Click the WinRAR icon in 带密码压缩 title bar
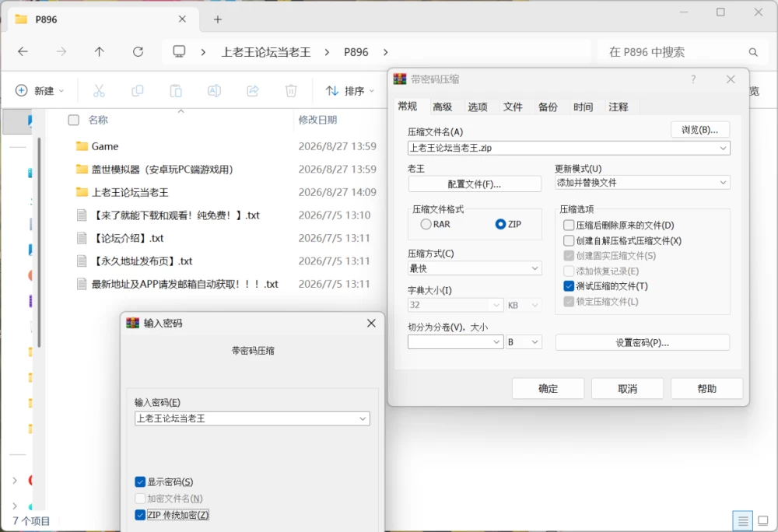This screenshot has height=532, width=778. [x=400, y=79]
